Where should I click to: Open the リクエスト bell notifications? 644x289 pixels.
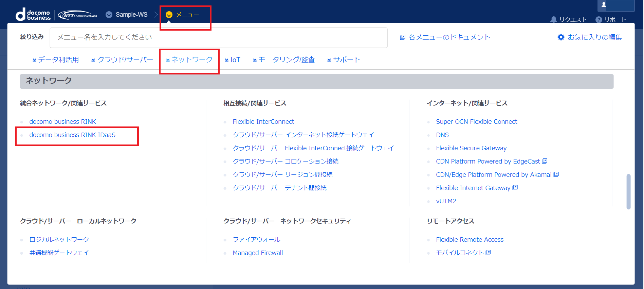(569, 20)
